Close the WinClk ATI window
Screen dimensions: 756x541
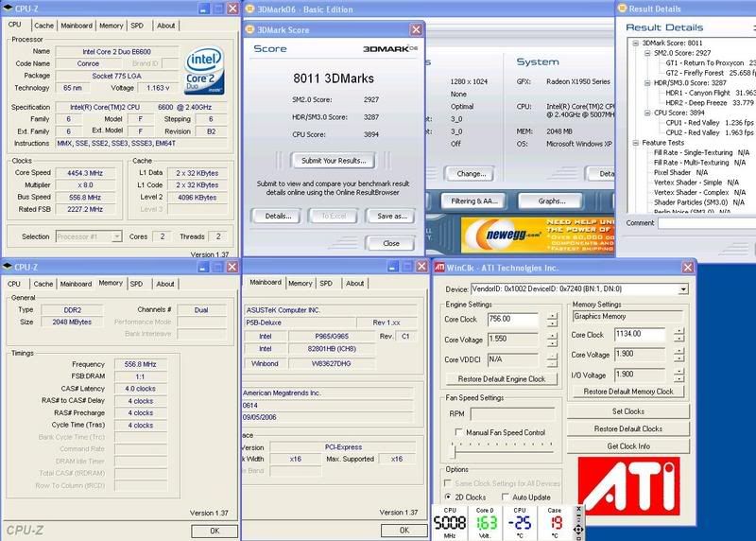[x=688, y=268]
